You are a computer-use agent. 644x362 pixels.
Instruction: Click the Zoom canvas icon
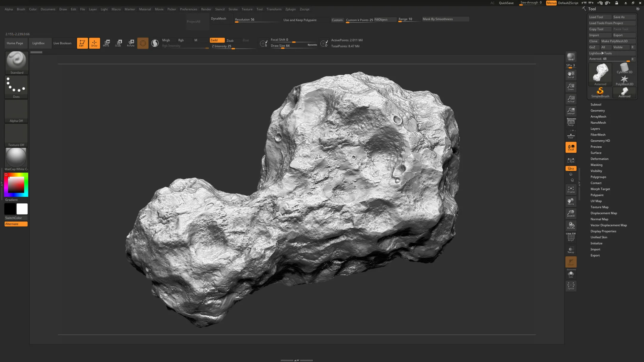pos(571,87)
